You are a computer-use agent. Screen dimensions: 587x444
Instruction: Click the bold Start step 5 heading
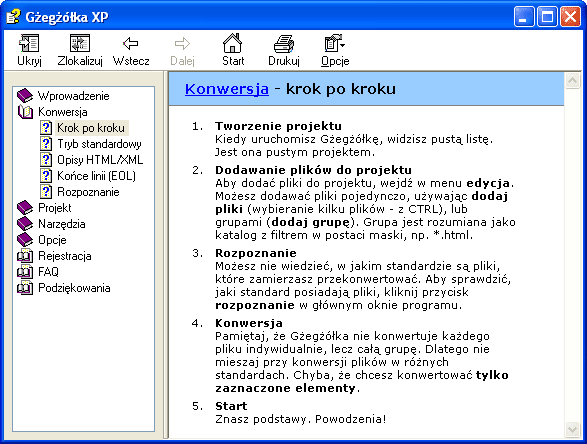coord(231,406)
